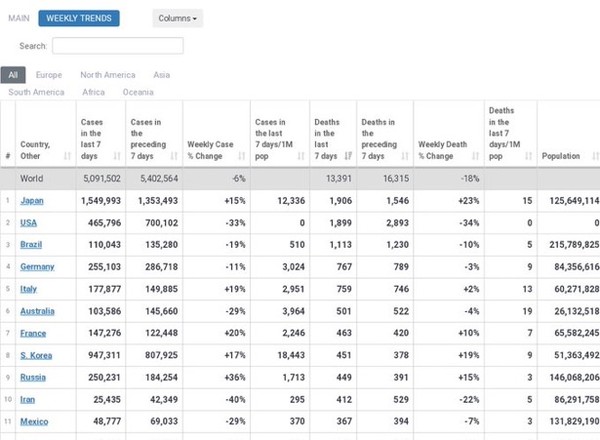Filter table by South America
This screenshot has width=600, height=440.
pos(38,92)
